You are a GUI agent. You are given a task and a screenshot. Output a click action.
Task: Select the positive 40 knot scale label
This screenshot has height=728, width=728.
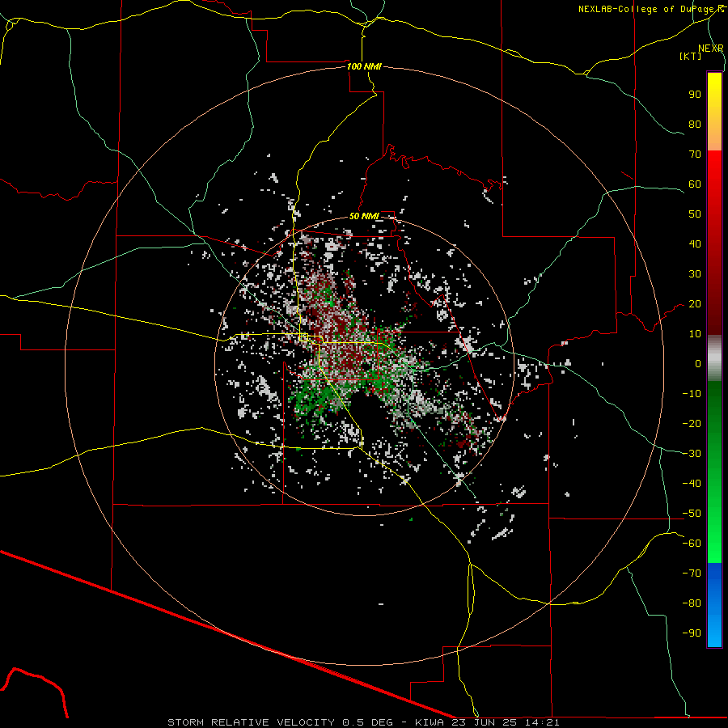click(695, 244)
